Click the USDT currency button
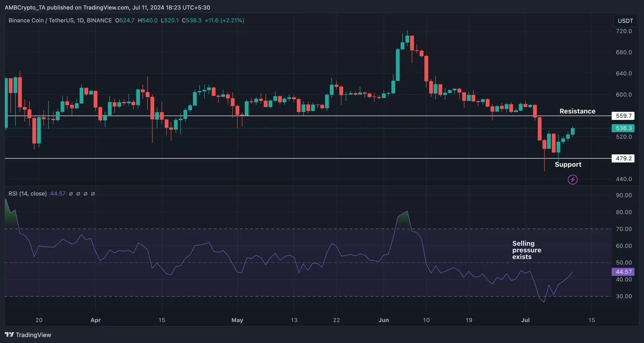The height and width of the screenshot is (343, 644). coord(625,21)
